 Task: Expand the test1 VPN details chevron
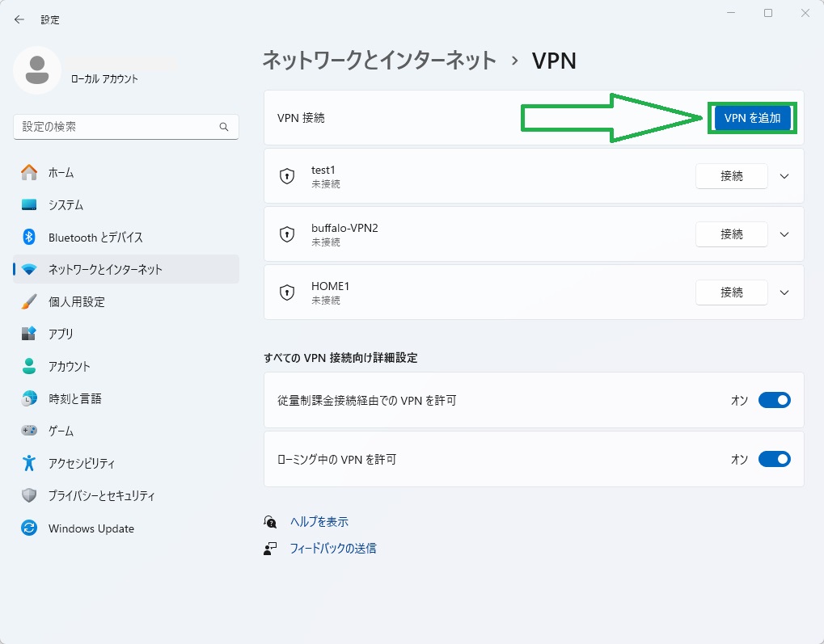784,176
